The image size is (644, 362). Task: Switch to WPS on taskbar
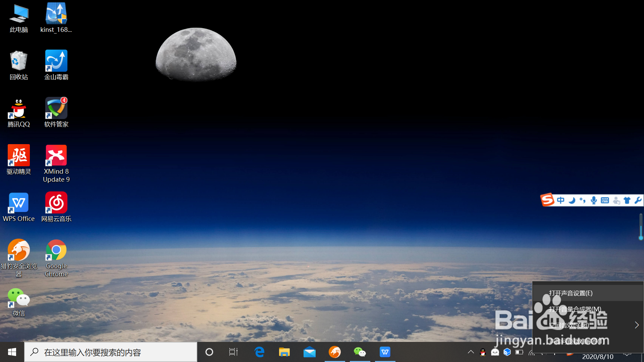pyautogui.click(x=385, y=352)
